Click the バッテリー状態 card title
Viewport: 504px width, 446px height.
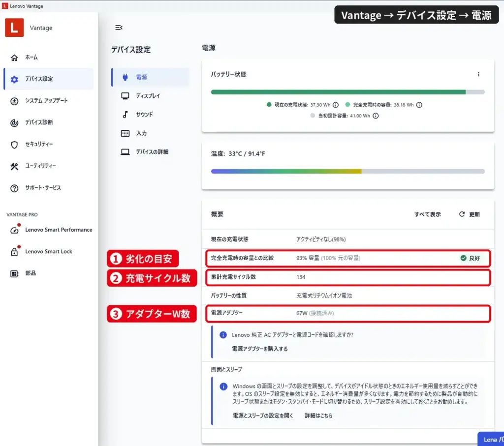click(228, 74)
